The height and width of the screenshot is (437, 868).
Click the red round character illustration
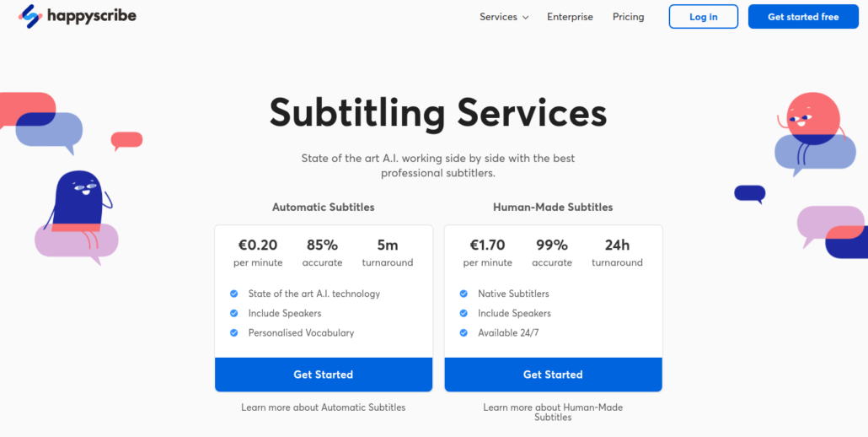tap(811, 127)
